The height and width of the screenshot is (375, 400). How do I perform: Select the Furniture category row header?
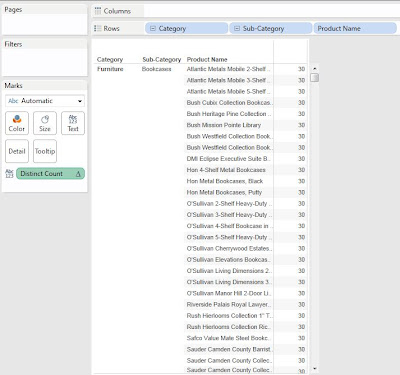click(x=110, y=69)
